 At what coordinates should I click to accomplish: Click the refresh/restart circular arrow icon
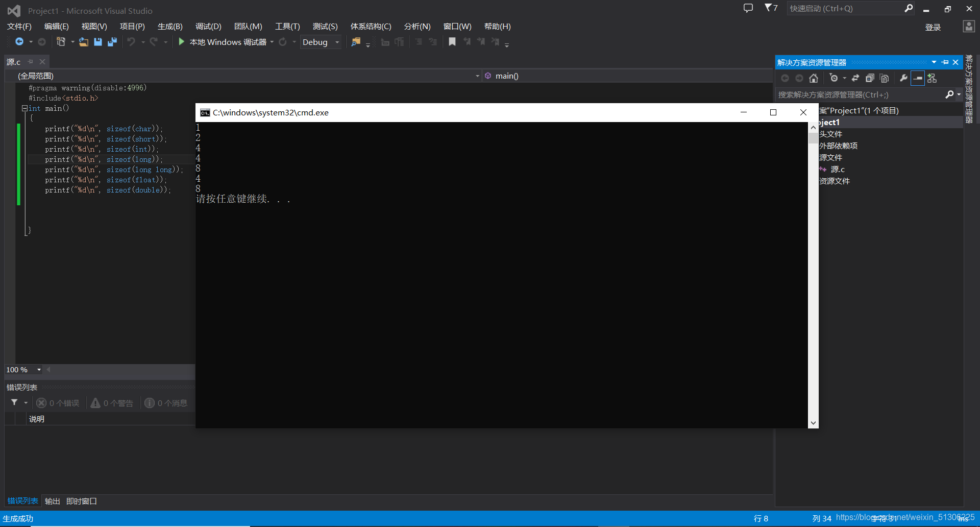click(283, 42)
